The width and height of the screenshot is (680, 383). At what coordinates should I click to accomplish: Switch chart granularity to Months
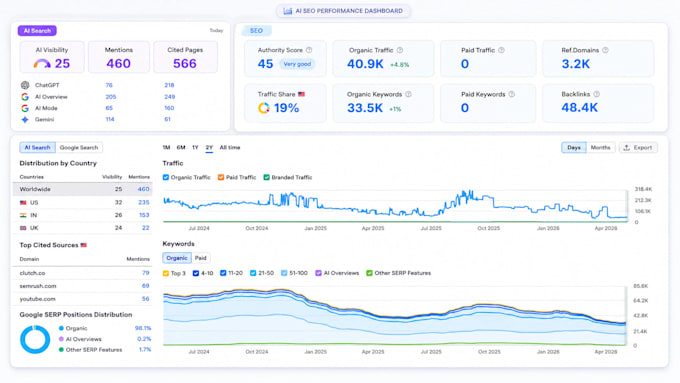(x=600, y=147)
